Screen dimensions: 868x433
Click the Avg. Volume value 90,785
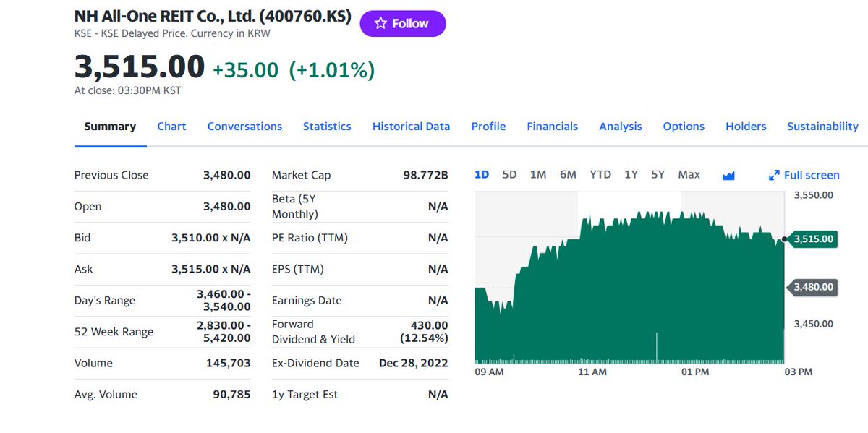pos(231,395)
